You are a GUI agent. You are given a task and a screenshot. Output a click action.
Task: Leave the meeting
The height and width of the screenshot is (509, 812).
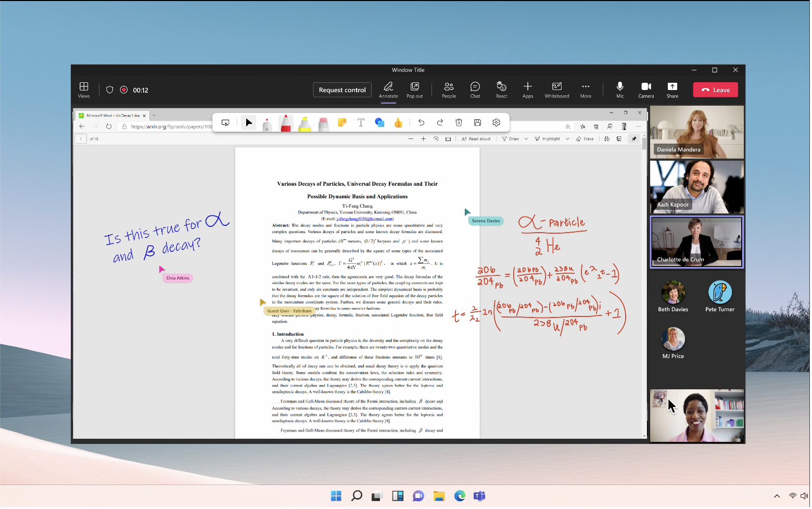tap(715, 90)
